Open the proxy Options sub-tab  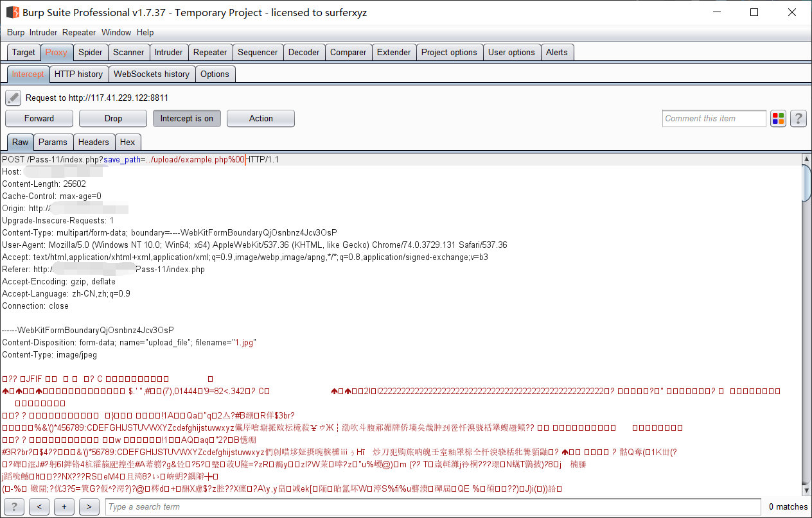(215, 74)
